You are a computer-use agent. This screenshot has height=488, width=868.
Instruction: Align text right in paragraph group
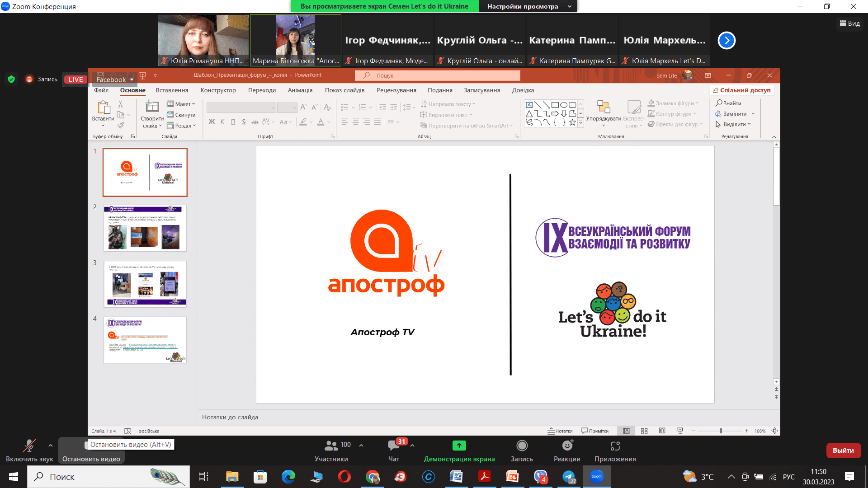[366, 122]
